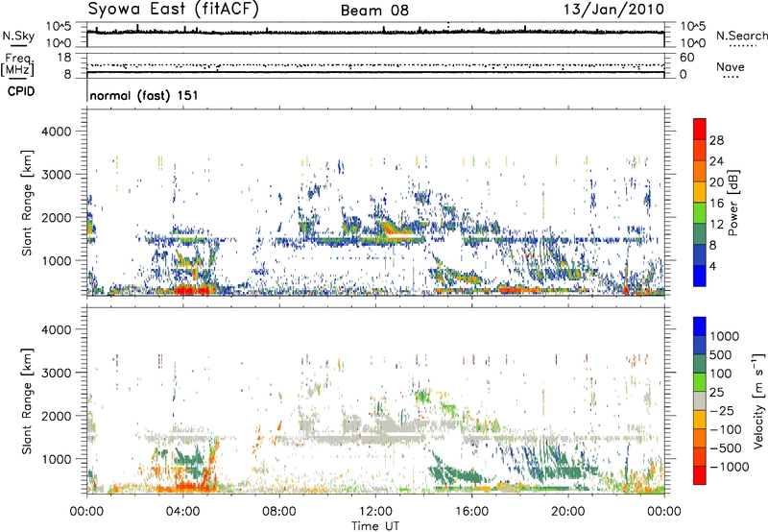Click the 'Time UT' axis label
Image resolution: width=768 pixels, height=532 pixels.
[x=375, y=526]
